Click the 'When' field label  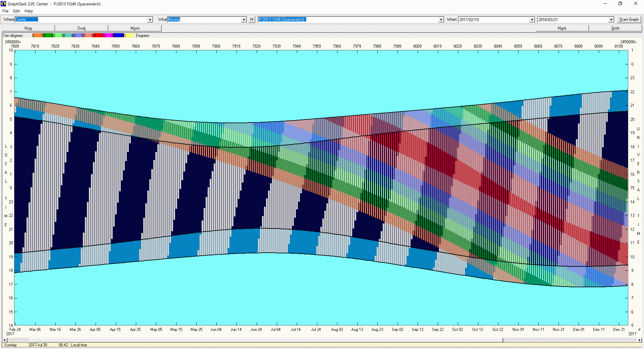451,19
